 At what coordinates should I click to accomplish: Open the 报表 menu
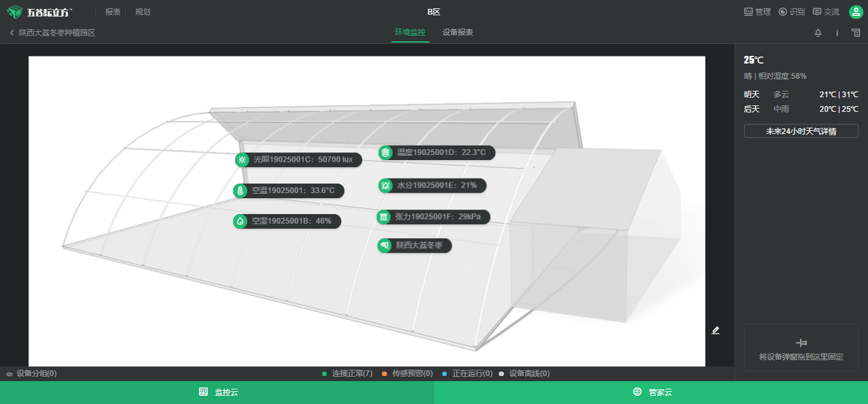tap(112, 12)
